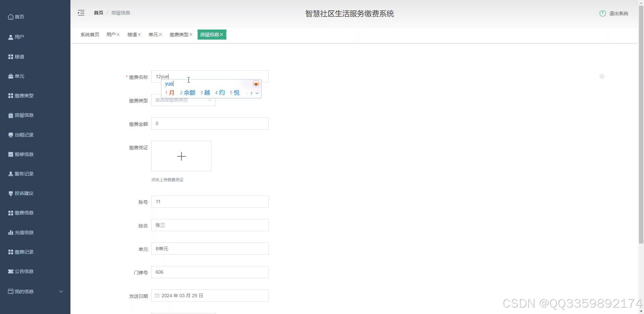Expand the IME candidate list down arrow
The height and width of the screenshot is (314, 644).
coord(257,93)
